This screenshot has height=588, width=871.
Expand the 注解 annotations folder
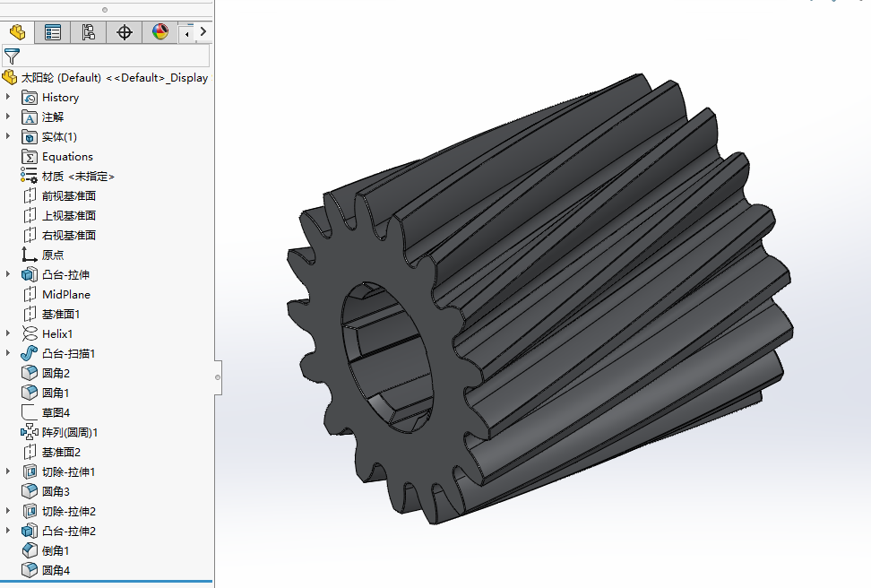pyautogui.click(x=8, y=117)
